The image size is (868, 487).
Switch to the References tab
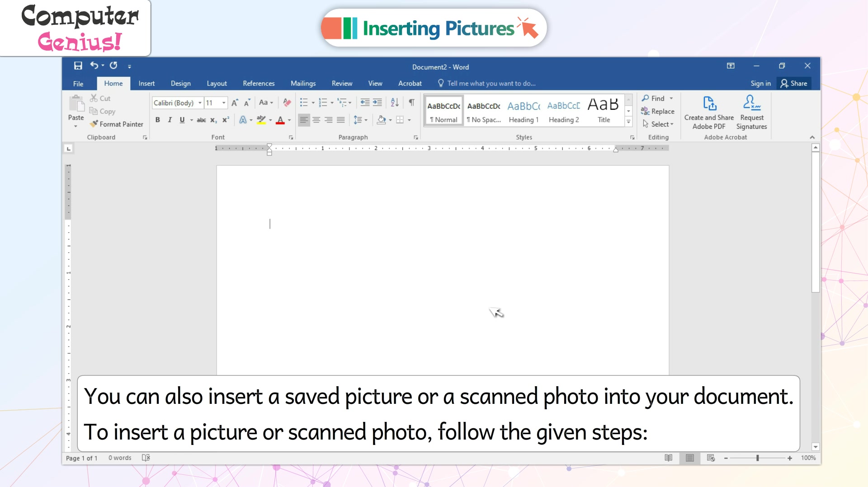[259, 84]
